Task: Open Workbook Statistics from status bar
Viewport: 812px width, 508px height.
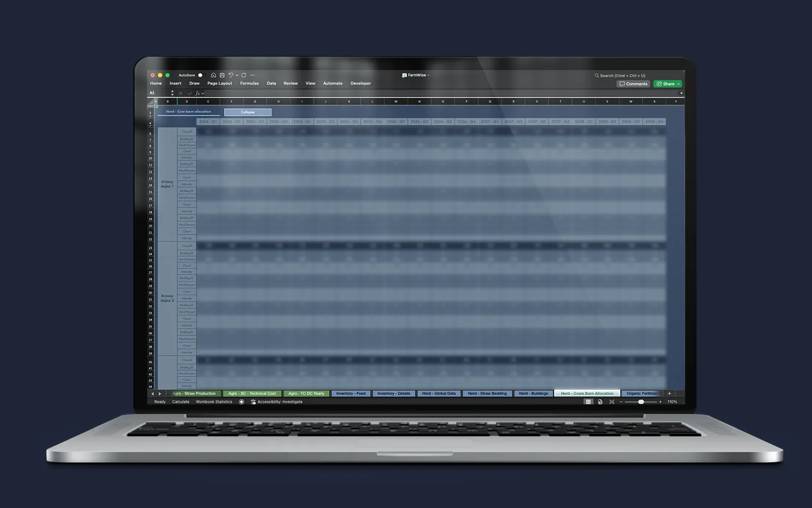Action: (x=214, y=402)
